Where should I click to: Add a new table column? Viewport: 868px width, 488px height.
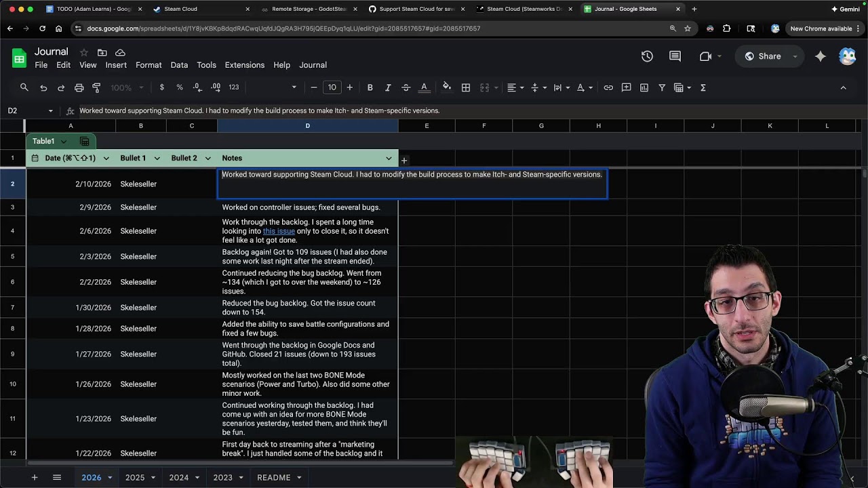(x=404, y=161)
